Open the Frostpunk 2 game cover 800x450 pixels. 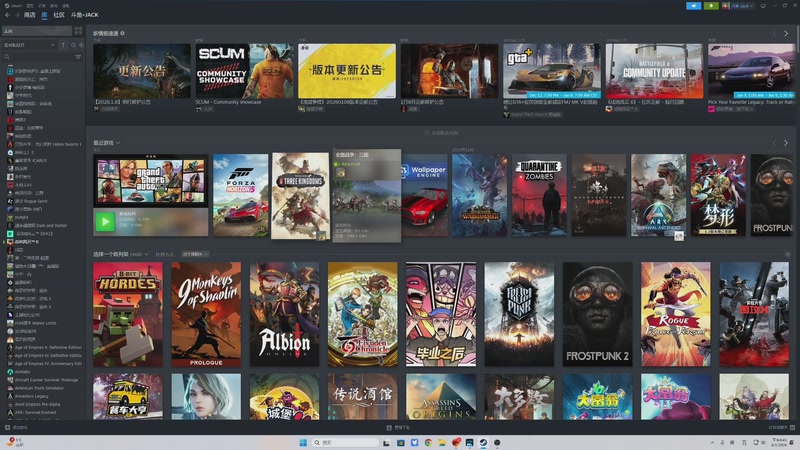[597, 314]
